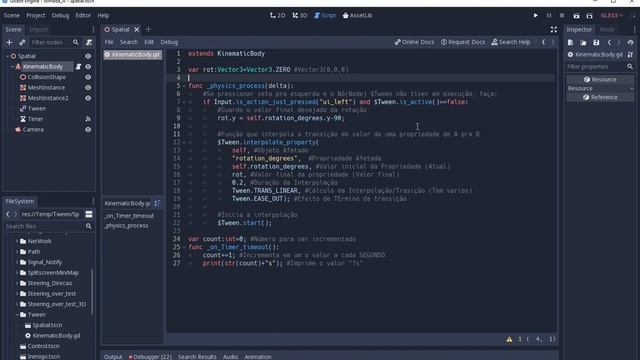Toggle visibility of Spatial node
Image resolution: width=640 pixels, height=360 pixels.
(88, 56)
